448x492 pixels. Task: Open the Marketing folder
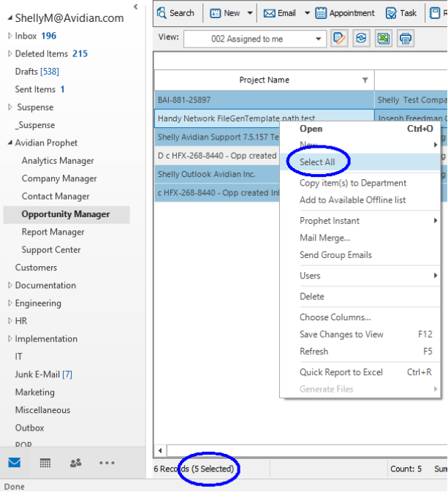[35, 393]
